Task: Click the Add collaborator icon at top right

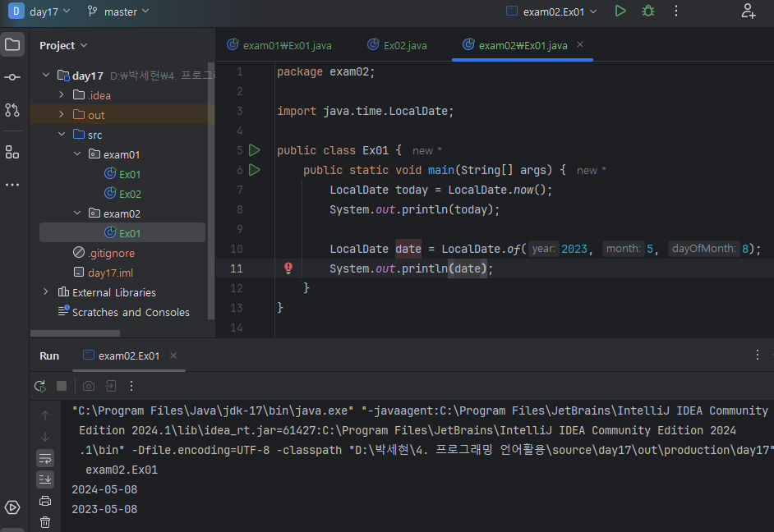Action: pos(748,11)
